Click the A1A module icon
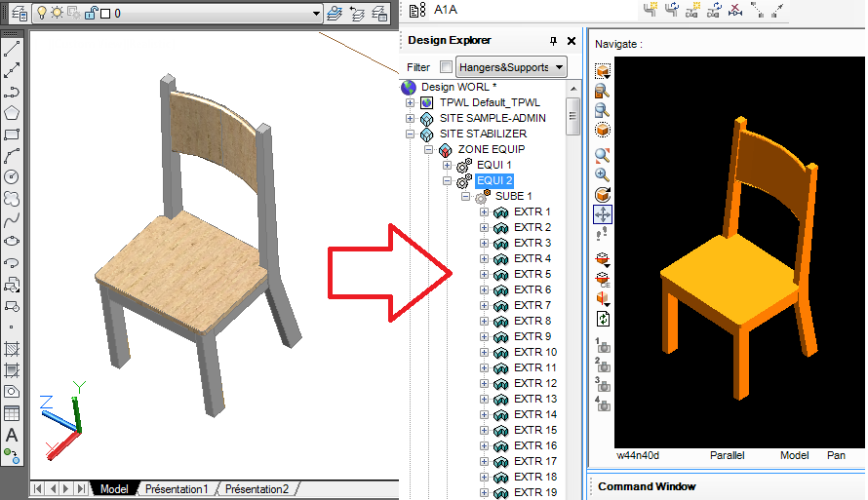Screen dimensions: 868x500 click(417, 10)
